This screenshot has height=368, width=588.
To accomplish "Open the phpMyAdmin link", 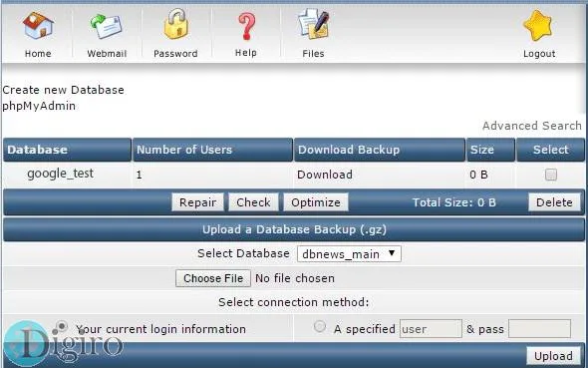I will click(39, 106).
